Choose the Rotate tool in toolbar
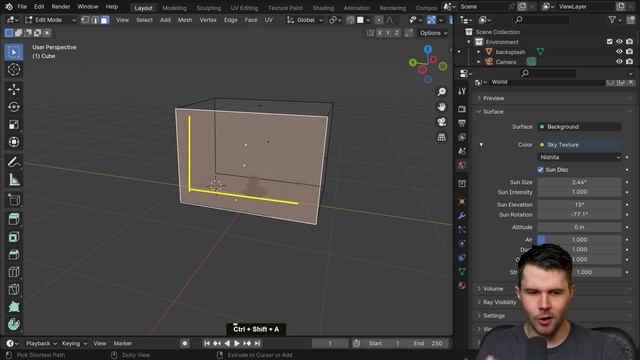 13,107
